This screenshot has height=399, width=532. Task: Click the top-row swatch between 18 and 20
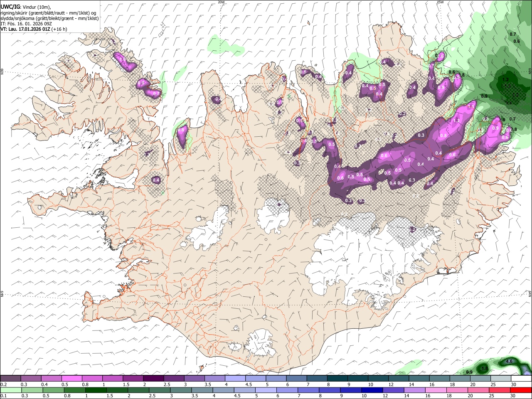[x=460, y=378]
